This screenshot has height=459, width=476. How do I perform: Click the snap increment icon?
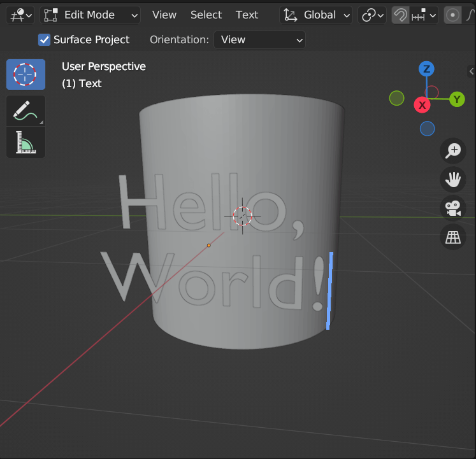418,15
